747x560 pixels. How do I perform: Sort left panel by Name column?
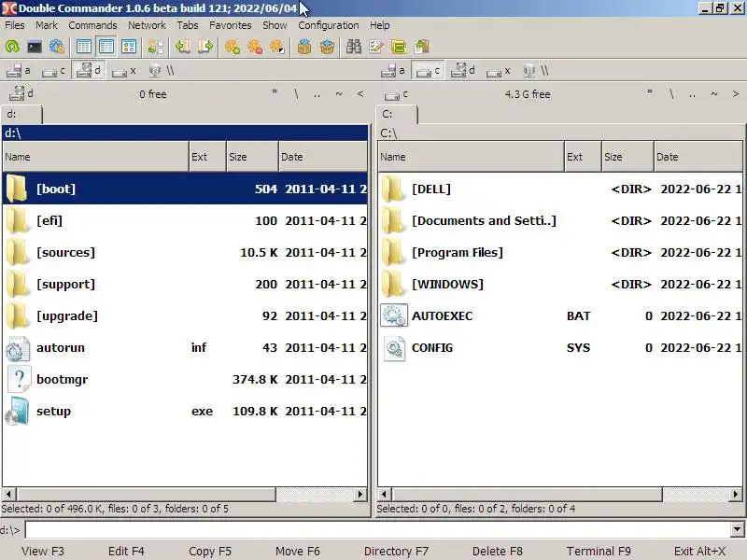95,157
